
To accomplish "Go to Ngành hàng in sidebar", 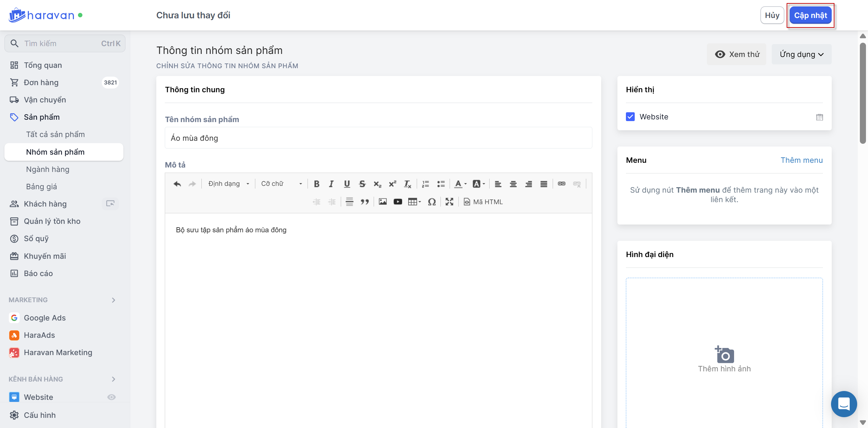I will point(47,169).
